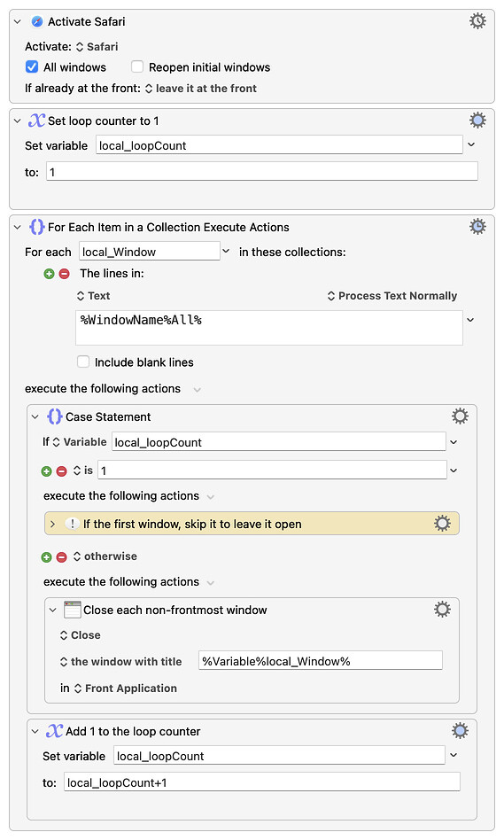Open chevron after For Each 'execute the following actions'
This screenshot has height=840, width=504.
tap(198, 390)
